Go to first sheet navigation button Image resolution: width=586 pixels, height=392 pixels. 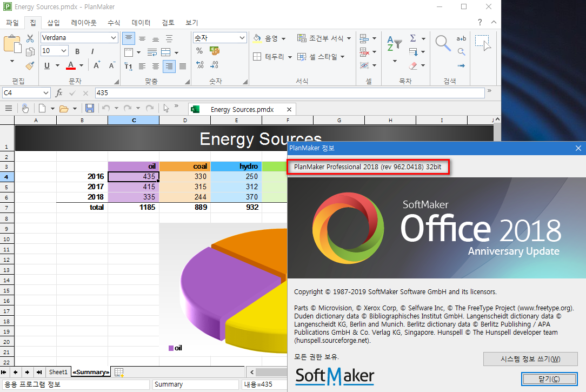(4, 372)
